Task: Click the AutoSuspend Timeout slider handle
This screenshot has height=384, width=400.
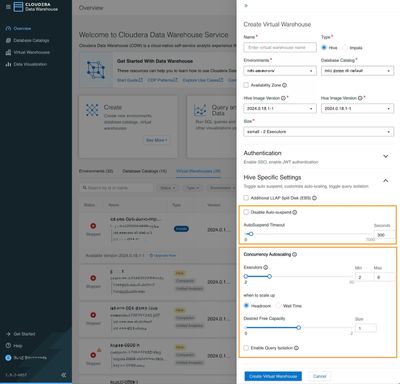Action: tap(251, 234)
